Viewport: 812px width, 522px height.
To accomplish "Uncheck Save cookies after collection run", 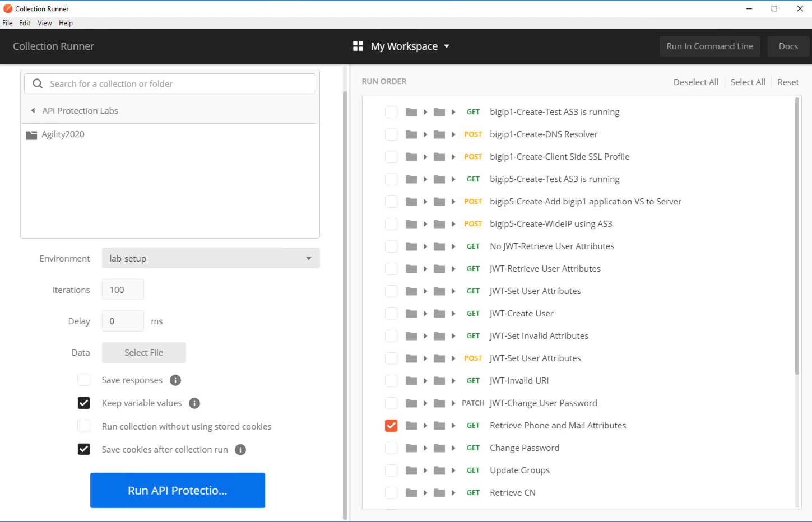I will [x=84, y=449].
